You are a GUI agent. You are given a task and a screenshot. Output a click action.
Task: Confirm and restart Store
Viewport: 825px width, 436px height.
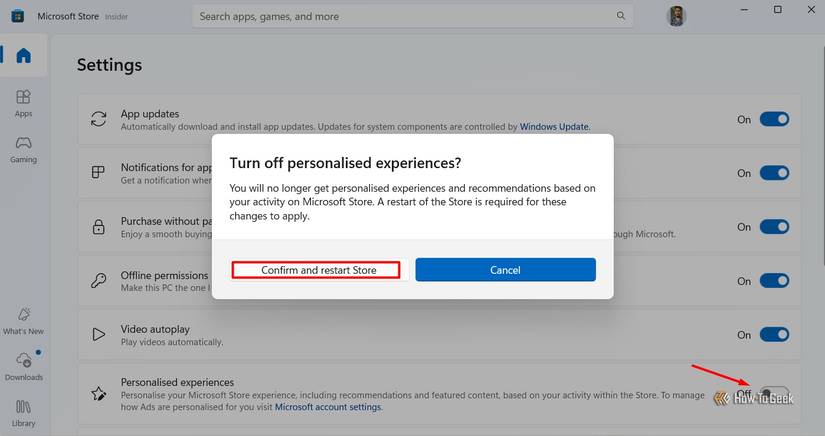coord(318,270)
